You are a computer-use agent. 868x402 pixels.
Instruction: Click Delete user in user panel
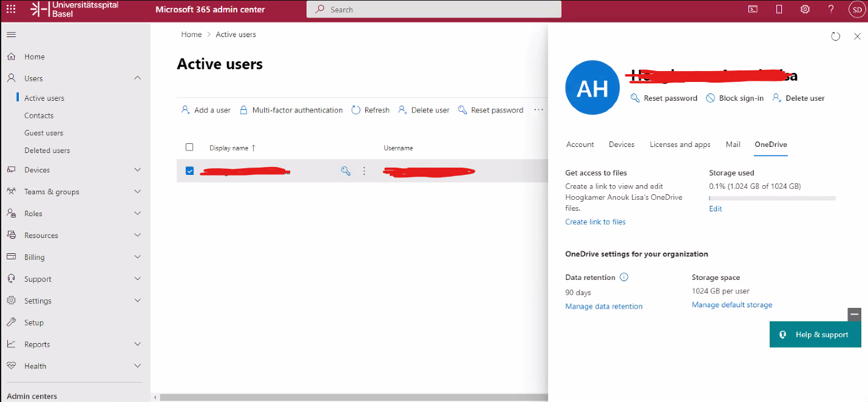click(799, 98)
